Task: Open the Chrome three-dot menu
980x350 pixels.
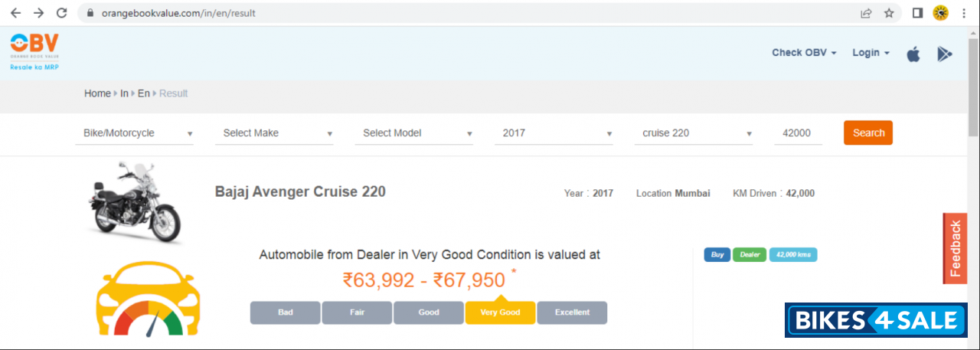Action: [x=964, y=13]
